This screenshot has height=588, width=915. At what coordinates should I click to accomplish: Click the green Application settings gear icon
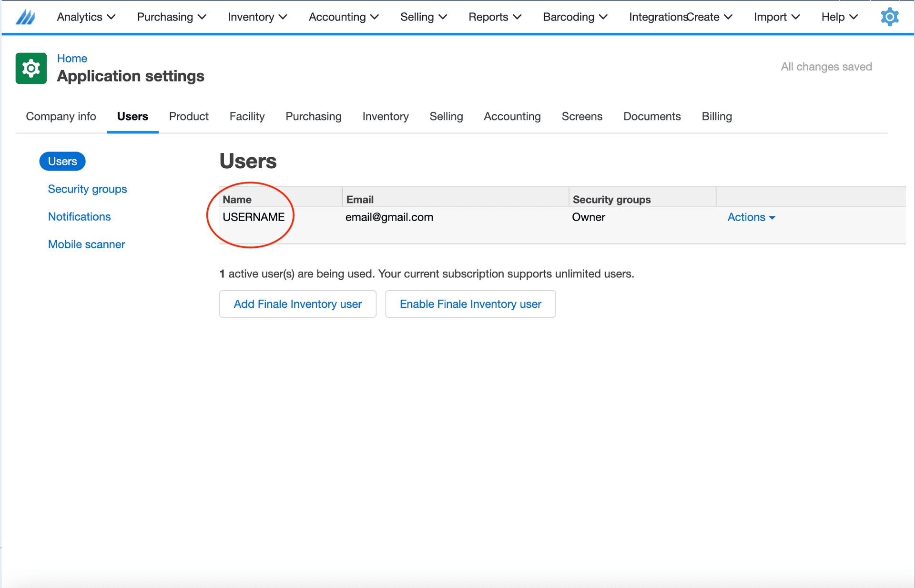pos(31,68)
